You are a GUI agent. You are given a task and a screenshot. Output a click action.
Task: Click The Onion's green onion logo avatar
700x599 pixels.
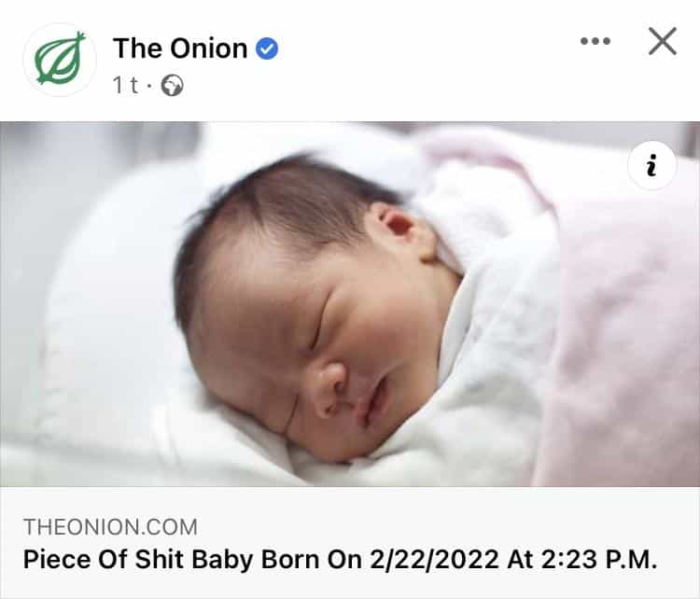pos(60,60)
